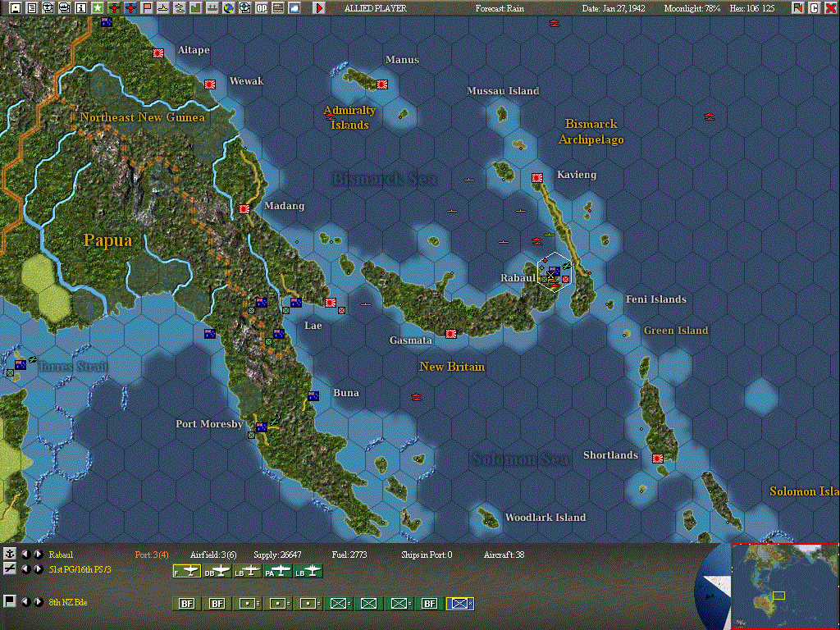The width and height of the screenshot is (840, 630).
Task: Select the first BF land unit tile
Action: click(187, 604)
